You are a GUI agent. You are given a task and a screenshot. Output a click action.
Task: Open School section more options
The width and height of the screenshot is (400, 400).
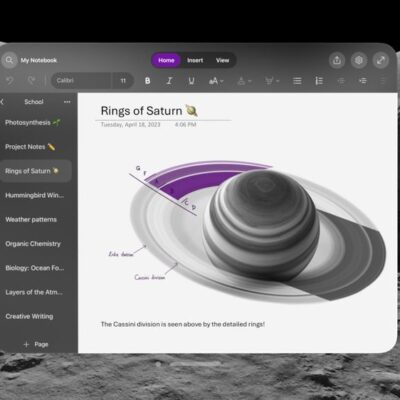67,102
